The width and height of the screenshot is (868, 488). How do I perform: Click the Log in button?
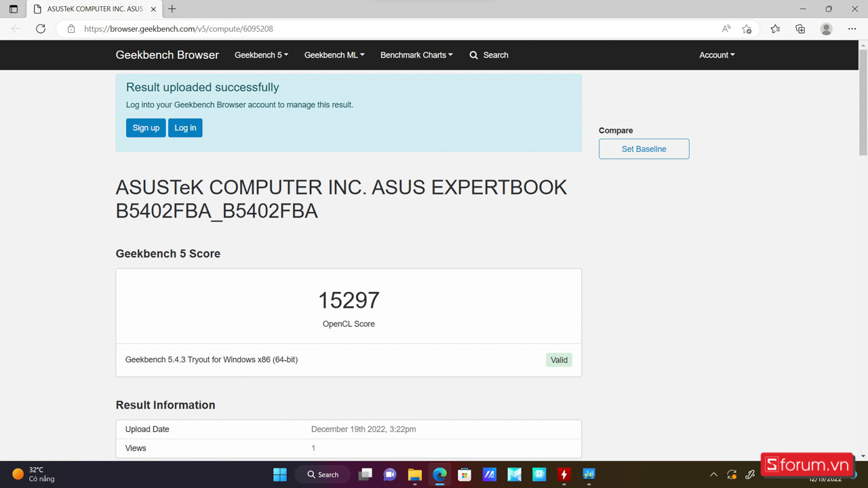click(x=185, y=128)
